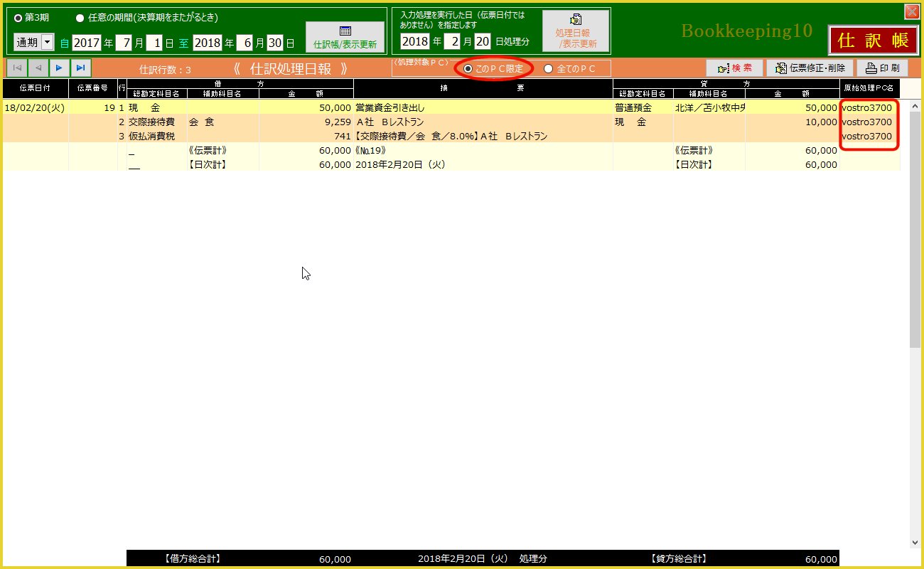Select row with 営業資金引き出し entry

483,107
